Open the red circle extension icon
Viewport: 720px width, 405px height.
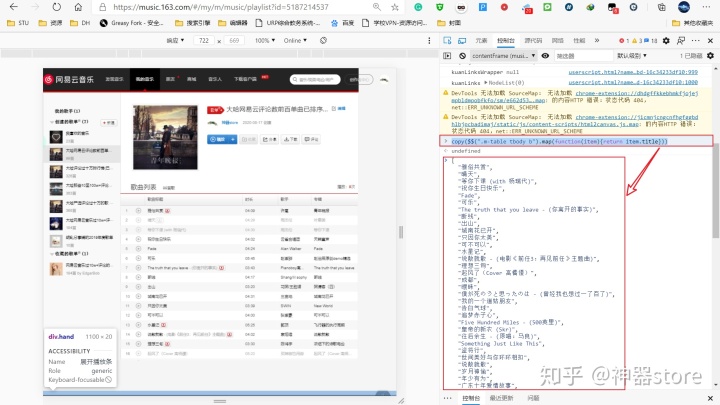click(x=504, y=7)
